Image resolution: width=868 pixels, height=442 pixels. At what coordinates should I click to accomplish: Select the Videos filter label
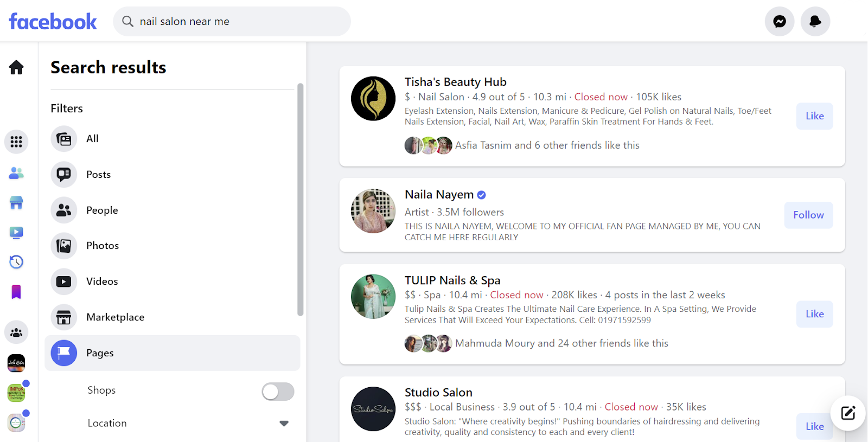(x=102, y=281)
